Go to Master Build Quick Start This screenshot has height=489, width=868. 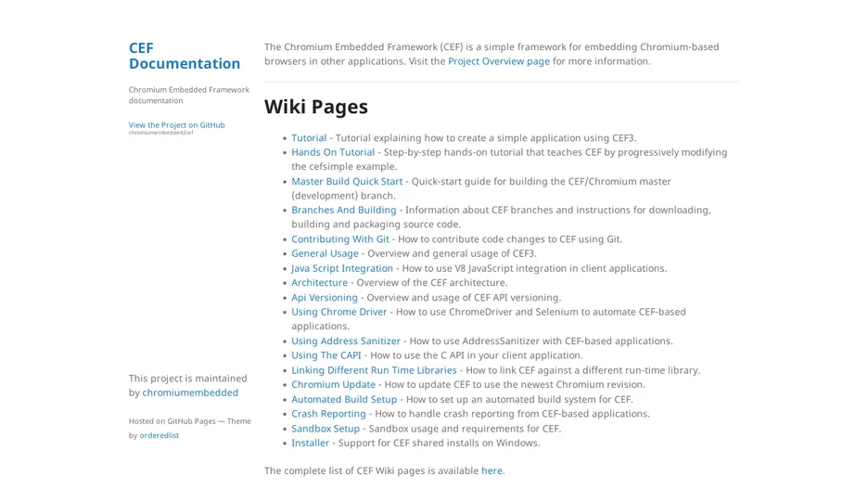pos(347,182)
